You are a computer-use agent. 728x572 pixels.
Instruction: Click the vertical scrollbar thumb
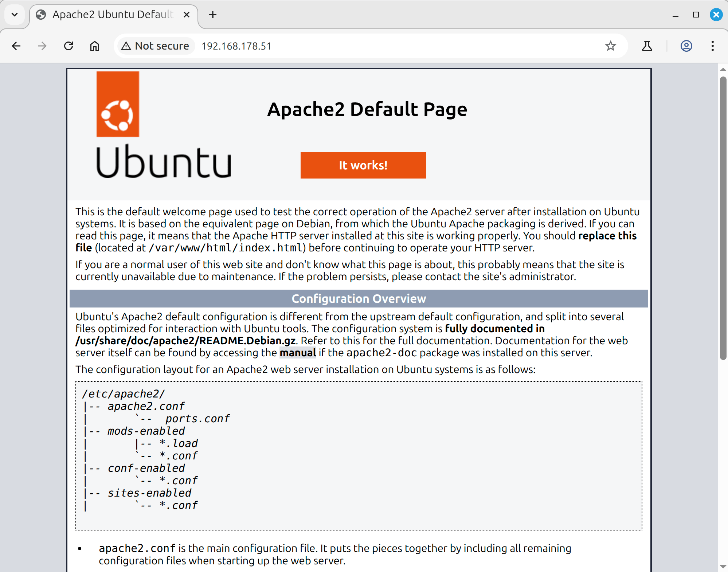(x=723, y=218)
